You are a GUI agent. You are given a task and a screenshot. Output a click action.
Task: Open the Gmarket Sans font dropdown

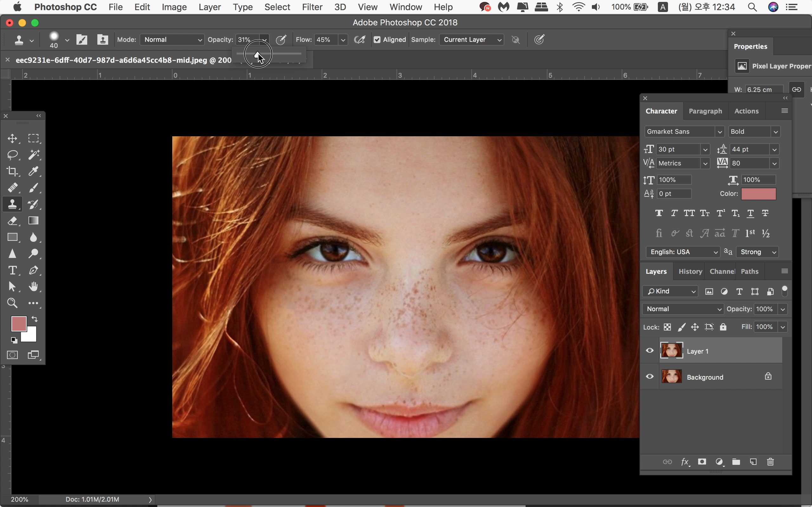(x=684, y=132)
